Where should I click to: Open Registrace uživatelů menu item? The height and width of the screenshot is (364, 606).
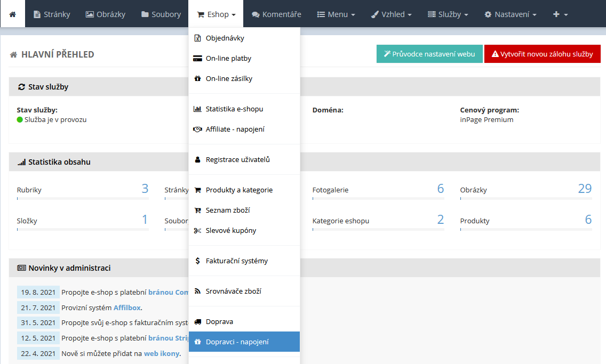click(x=237, y=160)
